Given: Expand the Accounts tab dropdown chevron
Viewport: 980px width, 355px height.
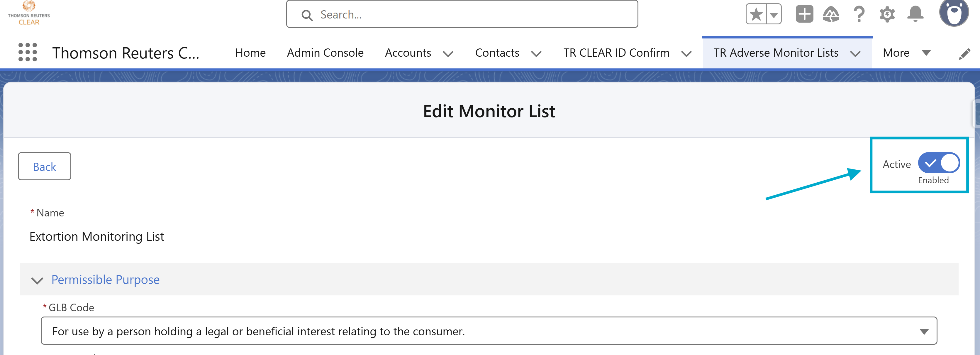Looking at the screenshot, I should pyautogui.click(x=448, y=54).
